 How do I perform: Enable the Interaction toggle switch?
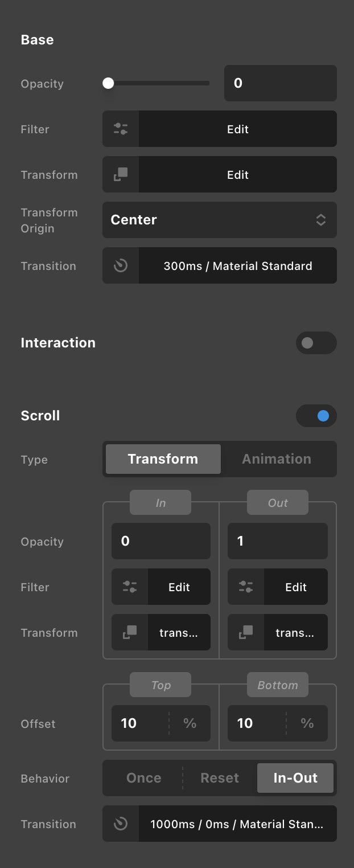point(316,343)
